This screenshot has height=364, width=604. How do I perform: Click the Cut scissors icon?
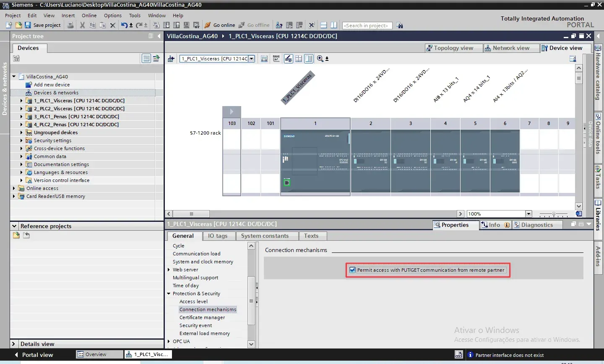(x=82, y=25)
